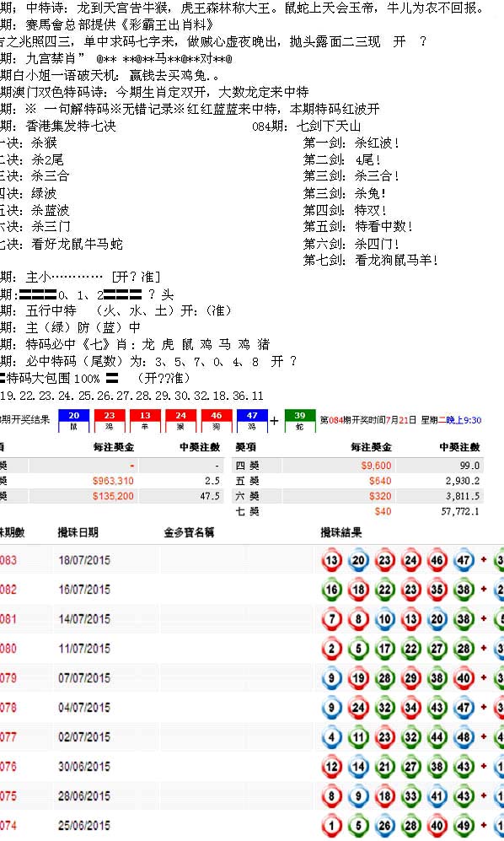Screen dimensions: 504x841
Task: Click the red number 46 result box
Action: (217, 421)
